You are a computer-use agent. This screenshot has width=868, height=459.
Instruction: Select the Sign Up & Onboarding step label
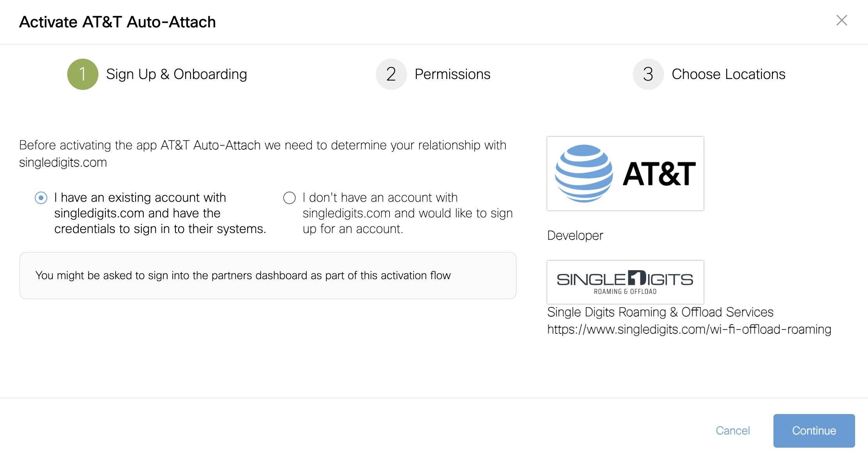(177, 74)
